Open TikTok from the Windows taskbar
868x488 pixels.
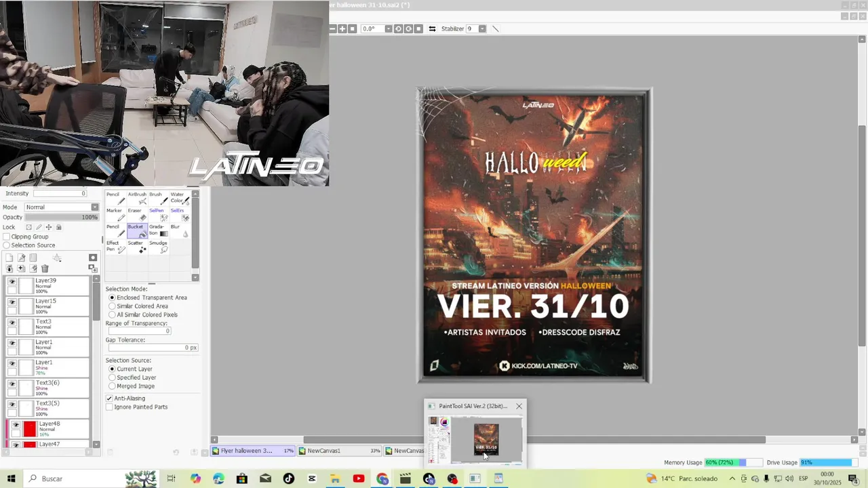[289, 479]
